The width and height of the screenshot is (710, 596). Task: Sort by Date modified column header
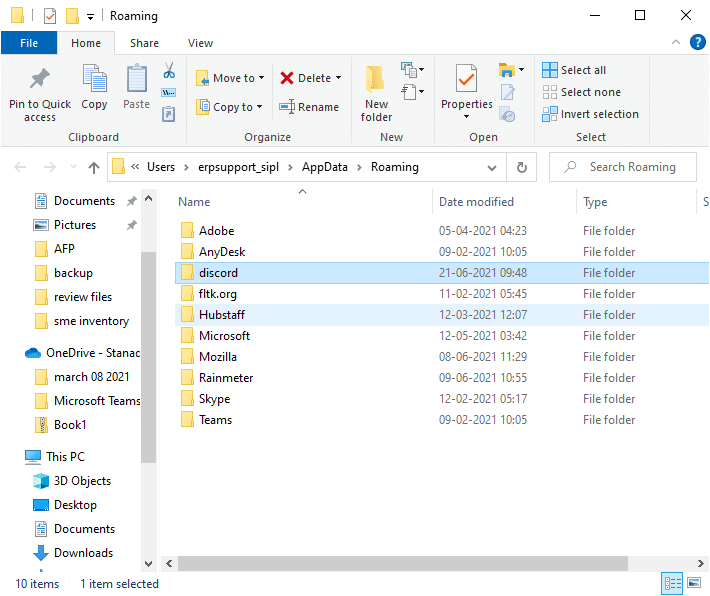point(476,202)
